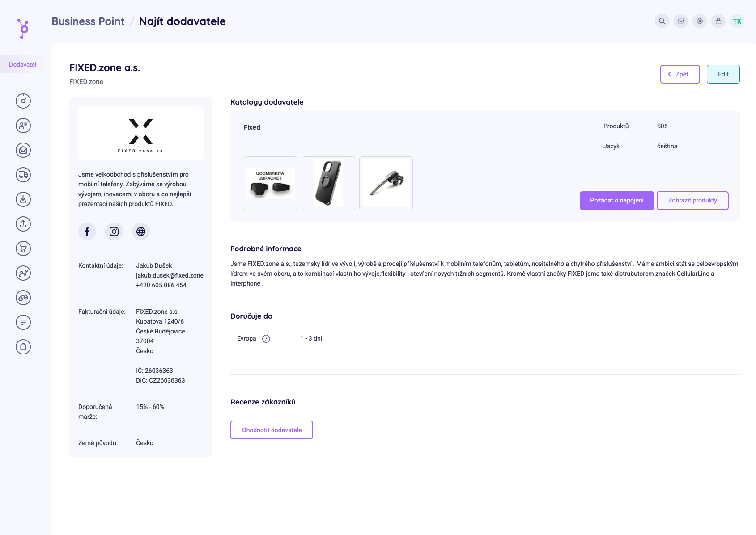Click the FIXED.zone a.s. page heading

pos(105,67)
